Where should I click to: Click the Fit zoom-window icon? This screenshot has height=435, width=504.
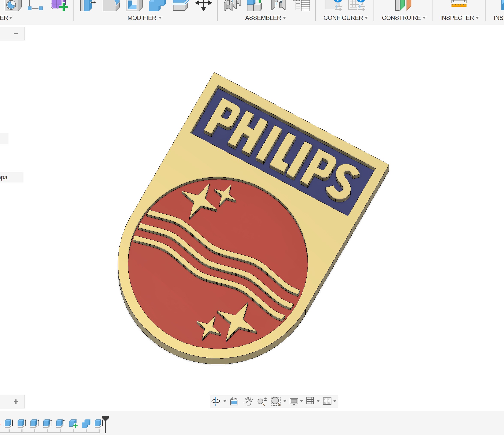276,401
